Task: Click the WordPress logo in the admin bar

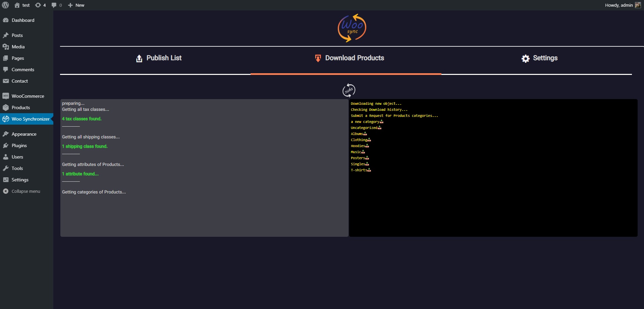Action: pyautogui.click(x=5, y=5)
